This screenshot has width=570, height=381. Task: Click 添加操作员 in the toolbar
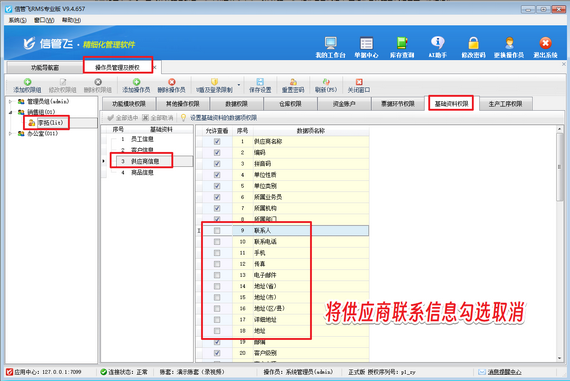tap(136, 85)
